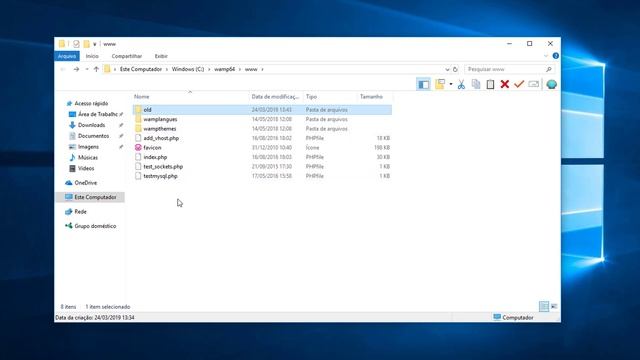Navigate to Este Computador in breadcrumb
The height and width of the screenshot is (360, 640).
141,69
